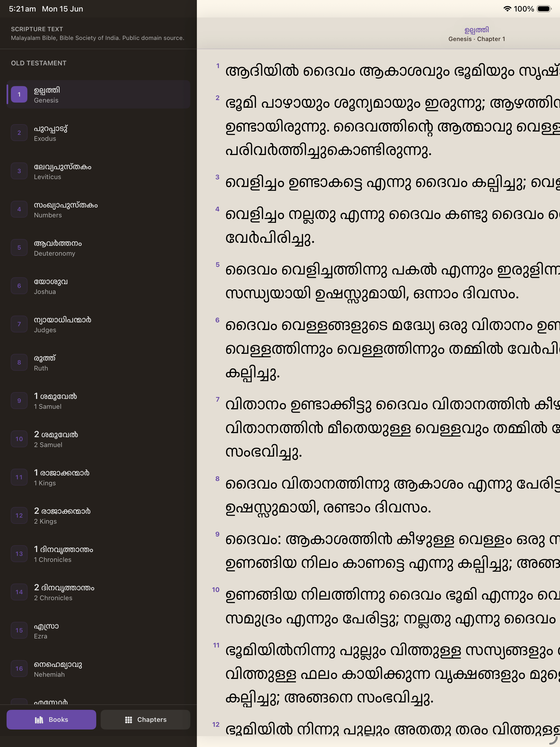This screenshot has height=747, width=560.
Task: Tap verse 7 text in the reader
Action: (x=392, y=428)
